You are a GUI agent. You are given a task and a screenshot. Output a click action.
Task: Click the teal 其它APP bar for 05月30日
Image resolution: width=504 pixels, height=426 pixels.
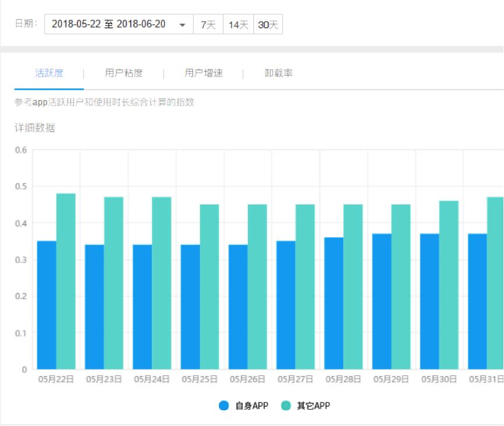[x=449, y=285]
